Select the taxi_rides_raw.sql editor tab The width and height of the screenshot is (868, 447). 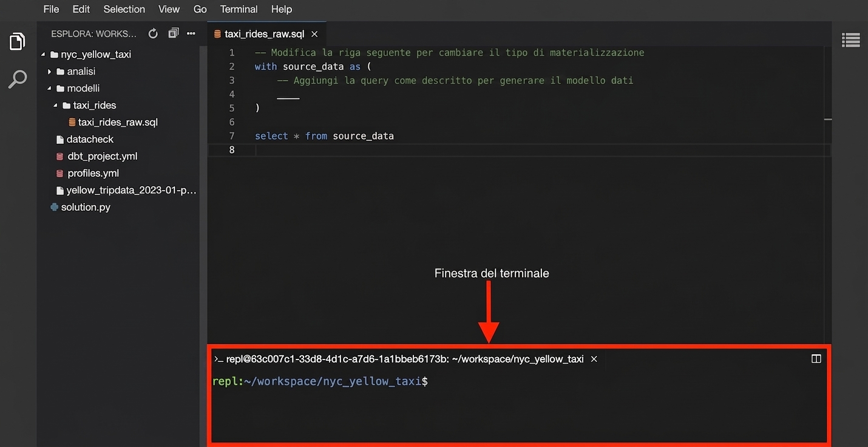266,34
